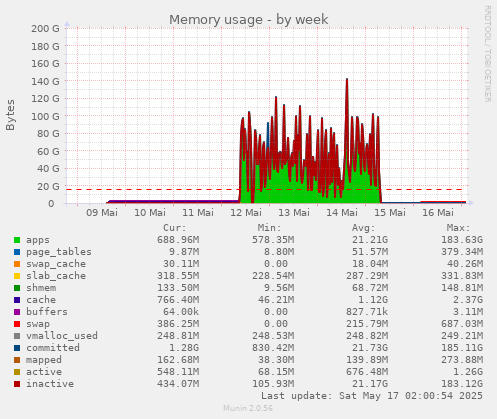The width and height of the screenshot is (497, 419).
Task: Click the 'page_tables' legend label
Action: (x=59, y=252)
